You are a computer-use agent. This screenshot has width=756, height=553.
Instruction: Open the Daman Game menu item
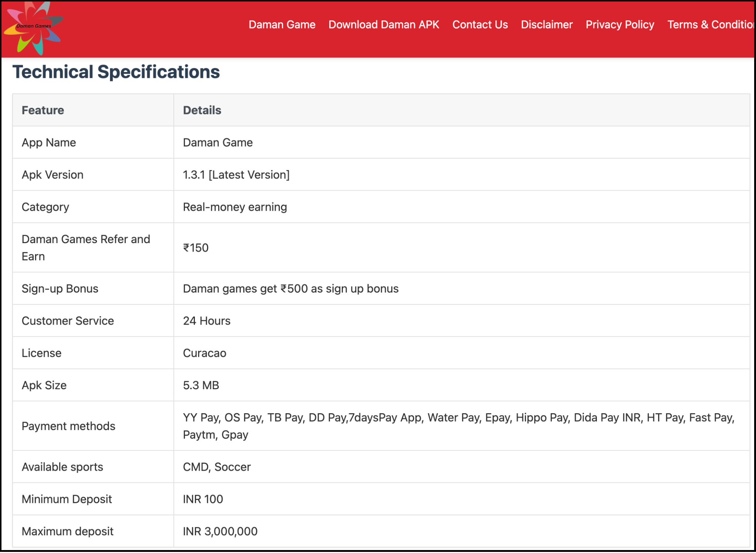(x=283, y=24)
